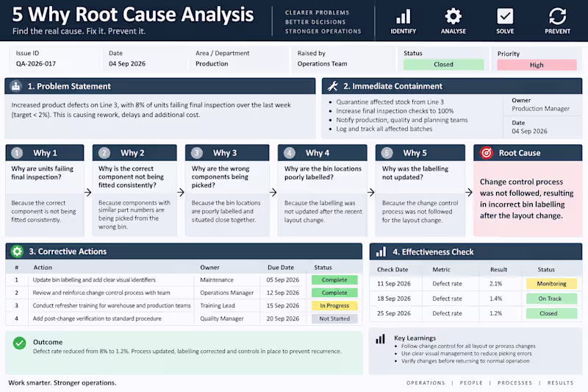Click the Analyse gear icon
Viewport: 588px width, 392px height.
pyautogui.click(x=453, y=16)
